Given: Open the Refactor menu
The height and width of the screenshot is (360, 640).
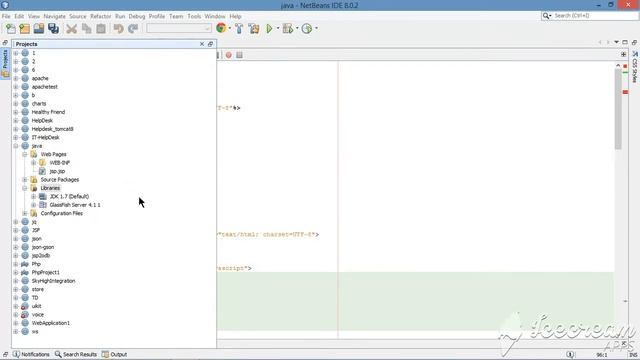Looking at the screenshot, I should [100, 16].
